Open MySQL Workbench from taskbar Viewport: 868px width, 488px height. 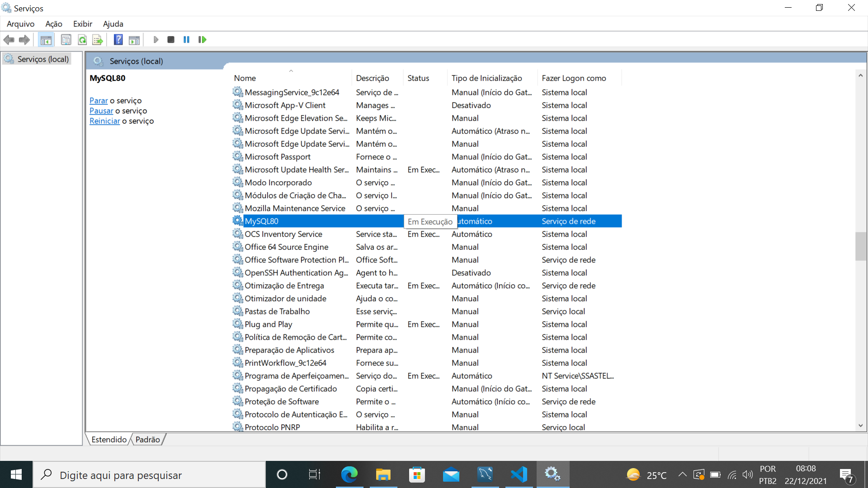485,474
